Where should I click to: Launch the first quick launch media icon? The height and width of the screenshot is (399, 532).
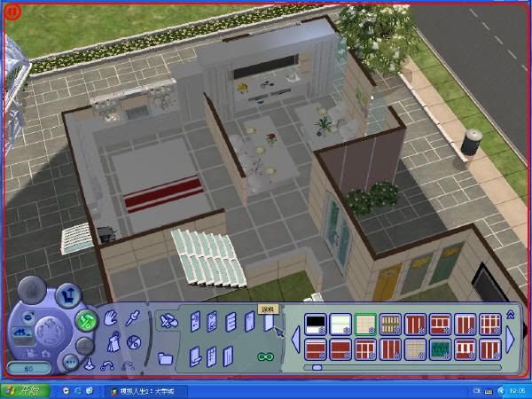[66, 391]
